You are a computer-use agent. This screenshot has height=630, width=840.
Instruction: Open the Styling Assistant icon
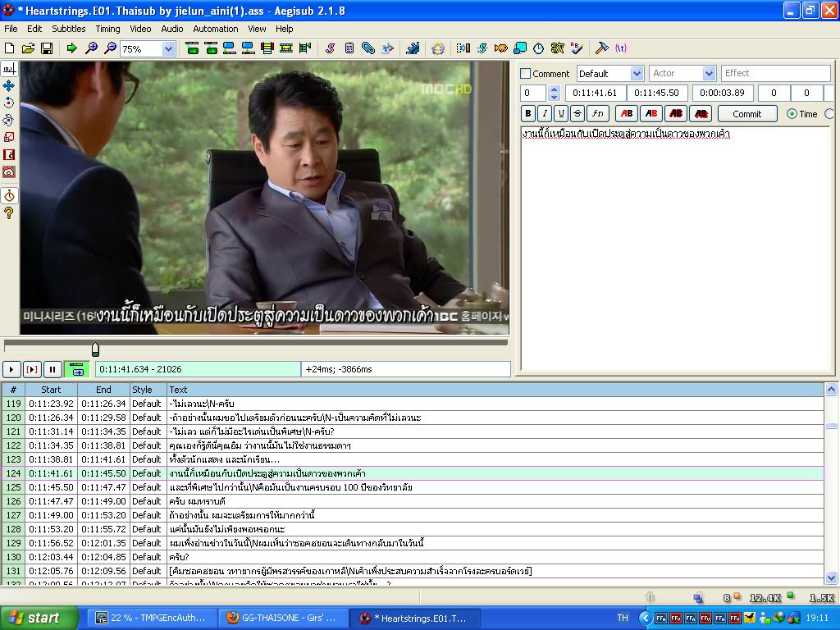click(482, 48)
